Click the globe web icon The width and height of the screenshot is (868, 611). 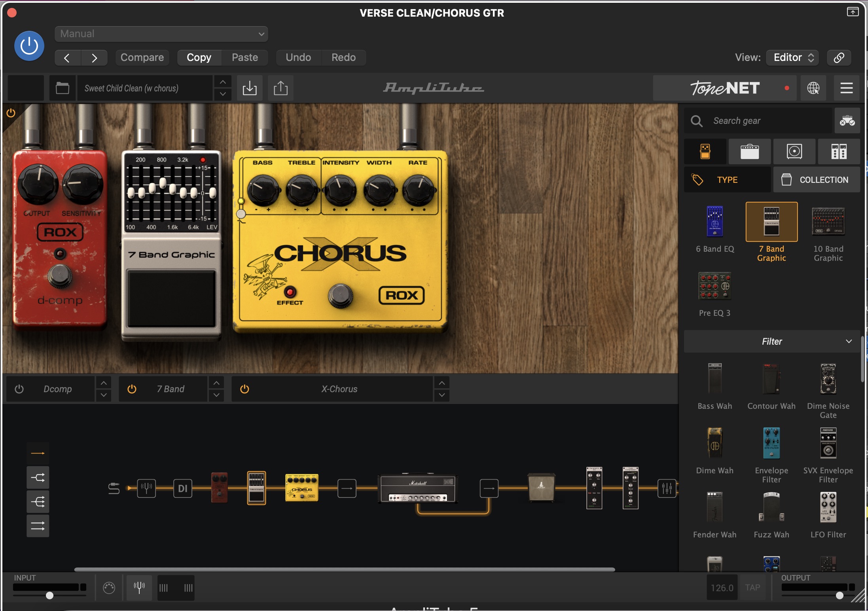pos(813,88)
